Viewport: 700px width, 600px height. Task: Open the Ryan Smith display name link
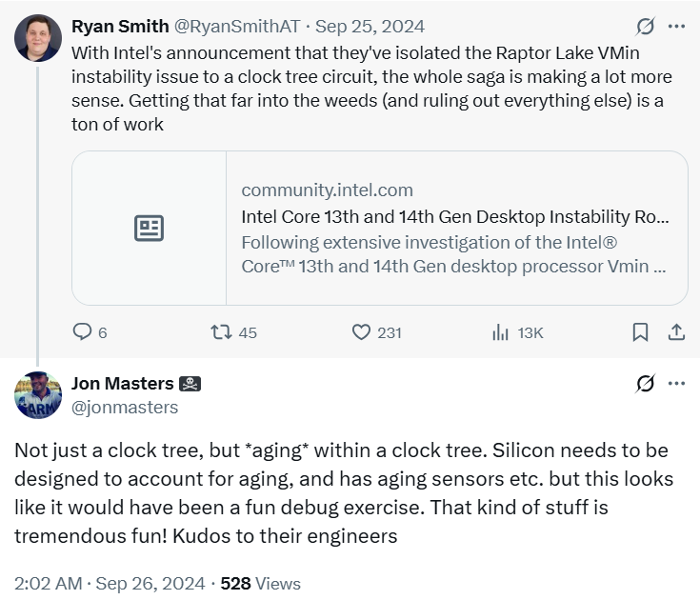point(123,26)
